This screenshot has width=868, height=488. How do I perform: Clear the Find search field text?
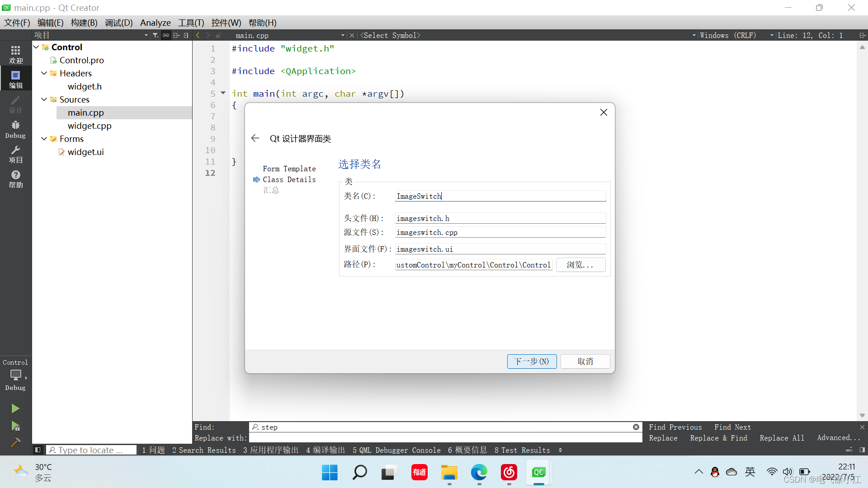(636, 427)
